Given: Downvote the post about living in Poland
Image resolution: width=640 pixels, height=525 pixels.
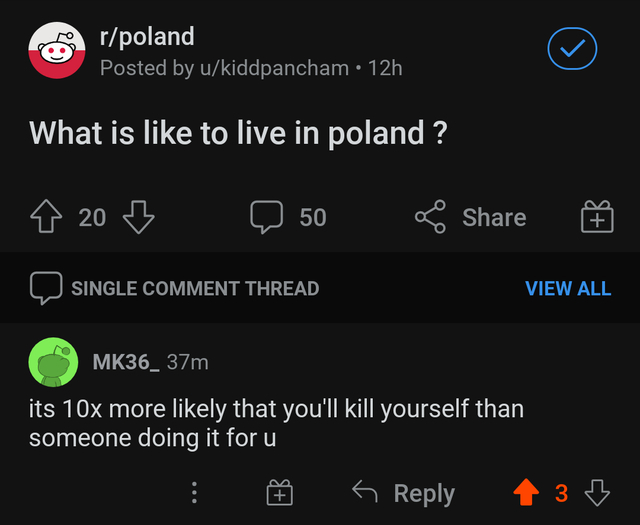Looking at the screenshot, I should point(138,217).
